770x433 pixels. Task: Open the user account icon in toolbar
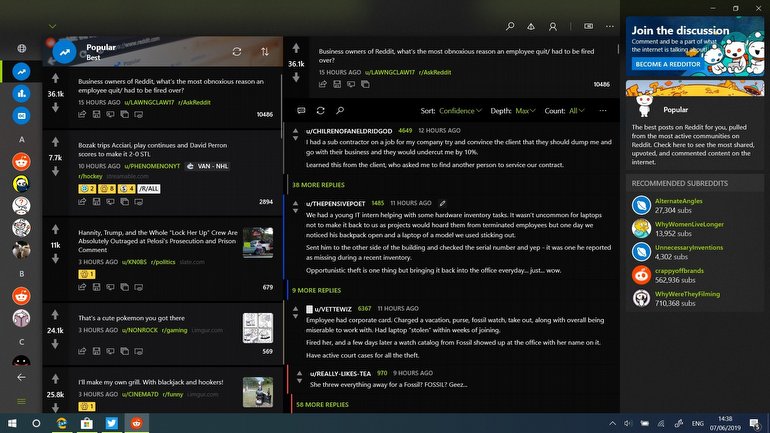coord(552,27)
